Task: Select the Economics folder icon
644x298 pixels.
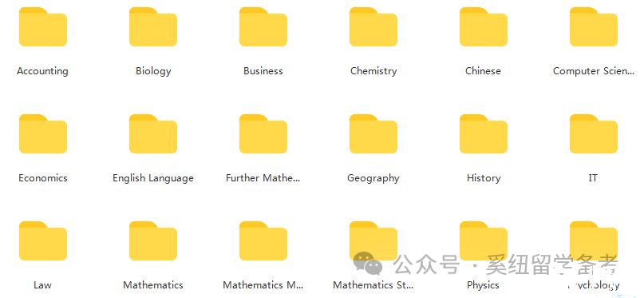Action: [x=43, y=134]
